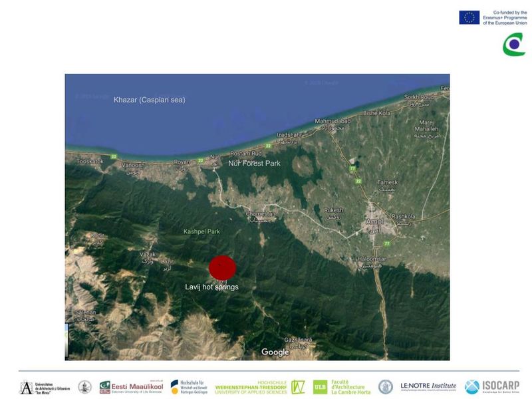The width and height of the screenshot is (532, 399).
Task: Click the Hochschule Nürtingen-Geislingen logo
Action: (x=189, y=387)
